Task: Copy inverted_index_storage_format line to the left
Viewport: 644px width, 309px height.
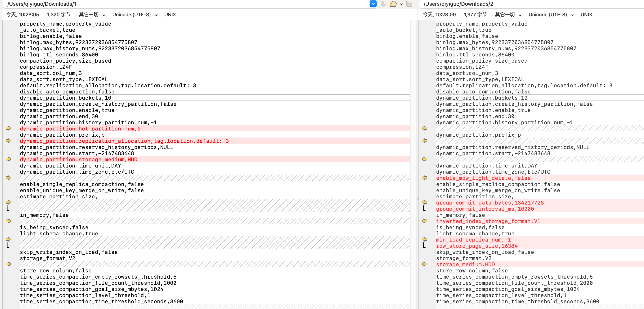Action: [x=425, y=221]
